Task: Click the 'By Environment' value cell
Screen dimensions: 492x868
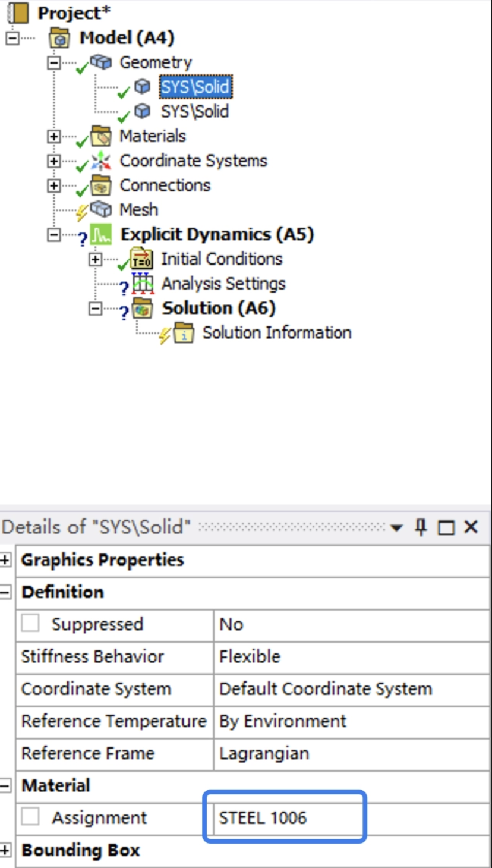Action: pos(351,721)
